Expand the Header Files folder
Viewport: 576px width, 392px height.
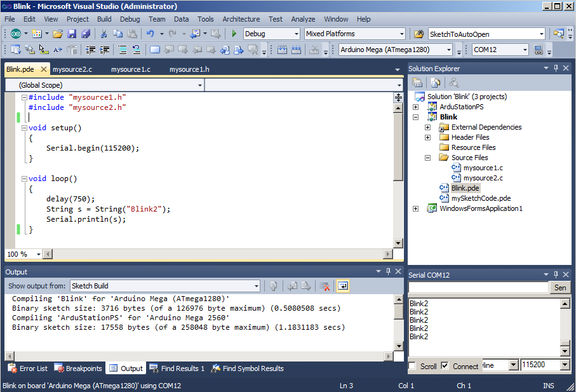tap(427, 137)
